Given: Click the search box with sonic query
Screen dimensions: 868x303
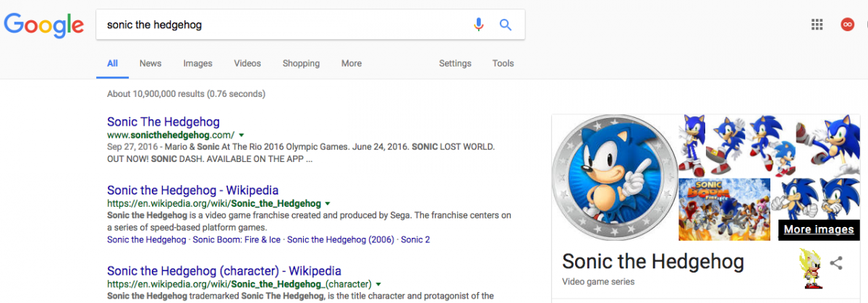Looking at the screenshot, I should point(282,25).
